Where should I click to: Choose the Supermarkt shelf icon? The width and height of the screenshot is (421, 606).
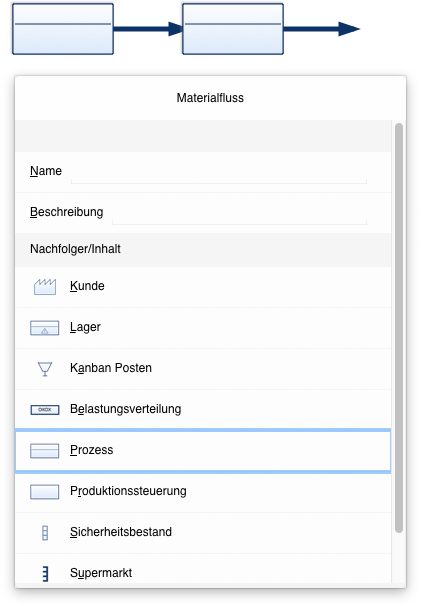(45, 574)
